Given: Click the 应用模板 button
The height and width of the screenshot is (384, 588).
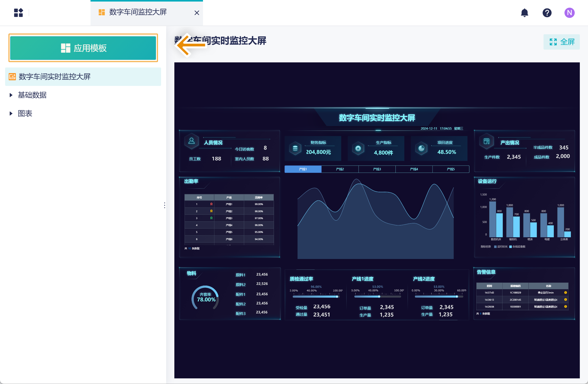Looking at the screenshot, I should point(83,48).
